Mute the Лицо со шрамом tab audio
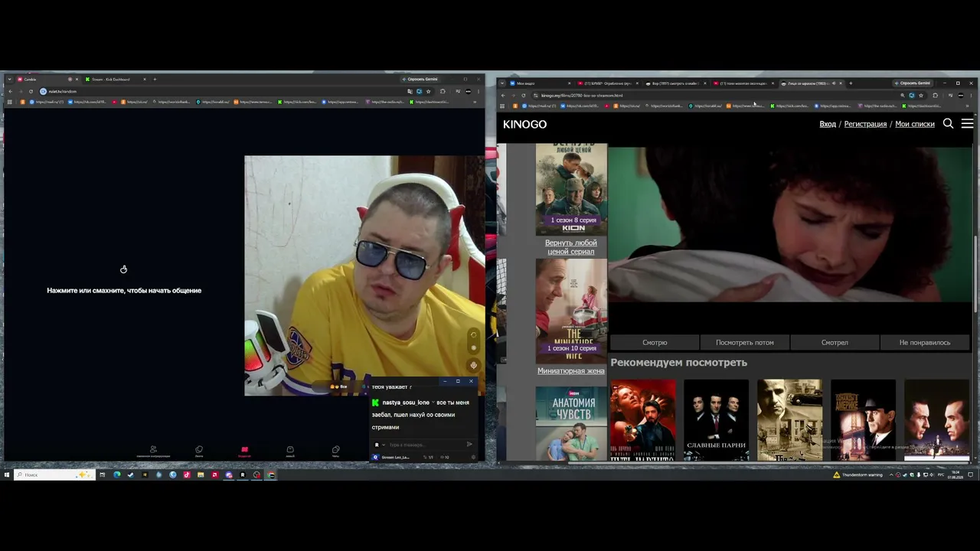 [834, 83]
